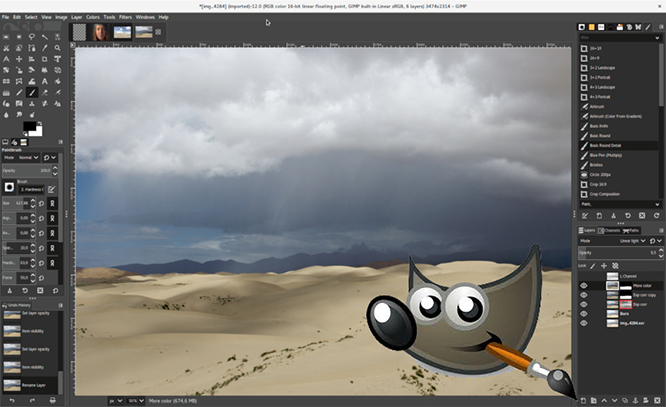The height and width of the screenshot is (407, 666).
Task: Open Undo History panel tab menu
Action: point(60,305)
